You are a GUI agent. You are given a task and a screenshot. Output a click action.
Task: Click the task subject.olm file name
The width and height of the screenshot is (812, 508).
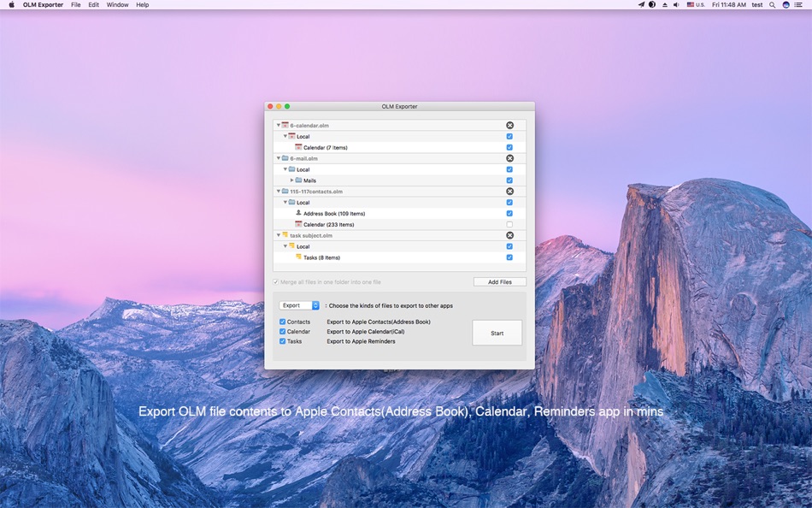311,235
